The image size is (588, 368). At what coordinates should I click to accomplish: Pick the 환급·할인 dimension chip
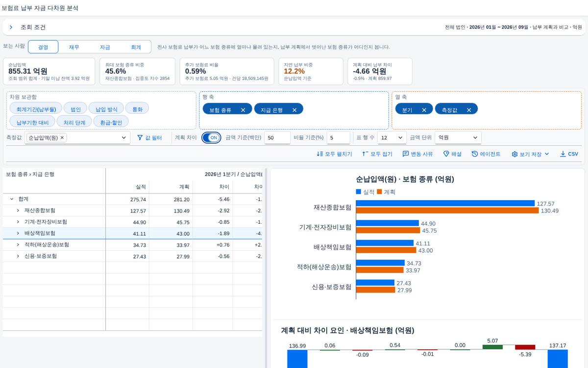point(111,122)
